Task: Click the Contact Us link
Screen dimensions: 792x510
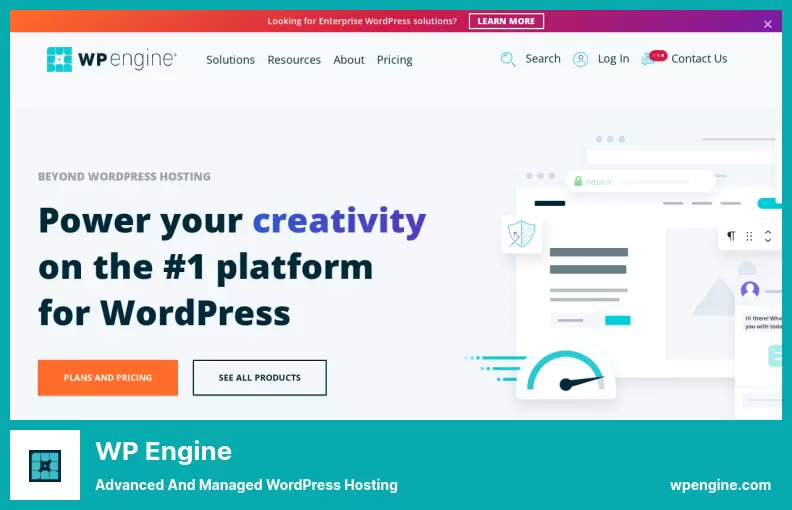Action: (699, 59)
